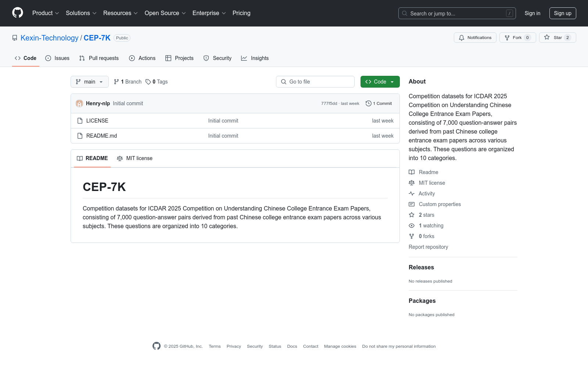The image size is (588, 368).
Task: View the 1 Commit history
Action: pyautogui.click(x=379, y=103)
